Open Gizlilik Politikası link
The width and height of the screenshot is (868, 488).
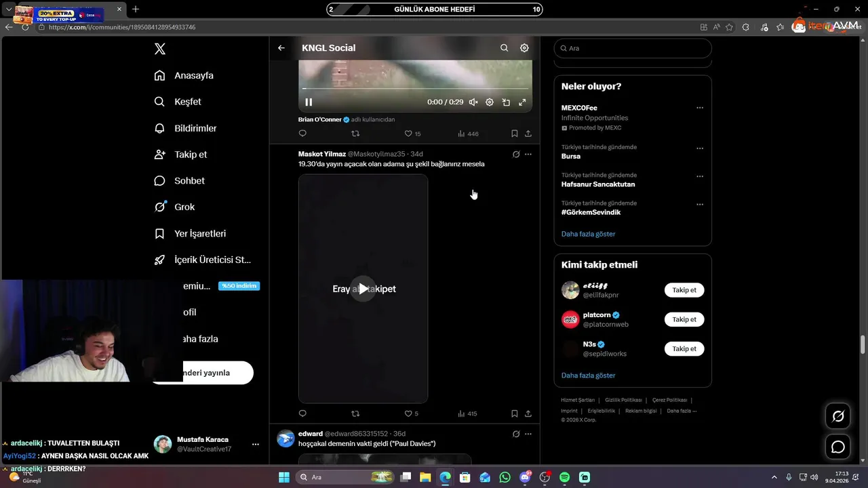pos(623,400)
